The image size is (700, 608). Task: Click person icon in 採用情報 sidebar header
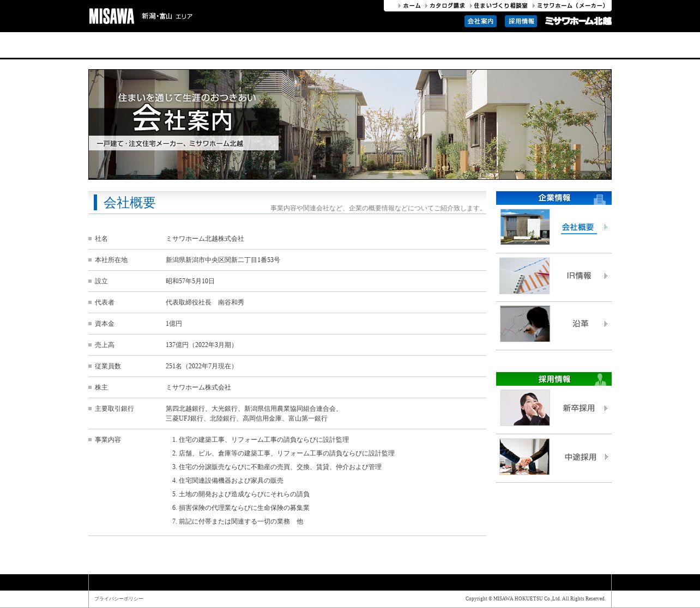pos(601,379)
